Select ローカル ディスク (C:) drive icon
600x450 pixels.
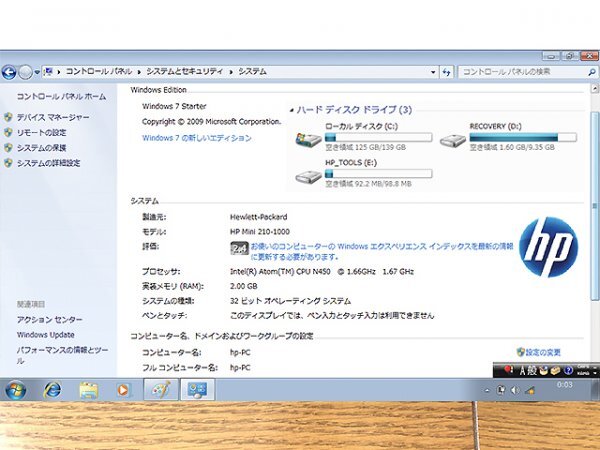pyautogui.click(x=308, y=140)
